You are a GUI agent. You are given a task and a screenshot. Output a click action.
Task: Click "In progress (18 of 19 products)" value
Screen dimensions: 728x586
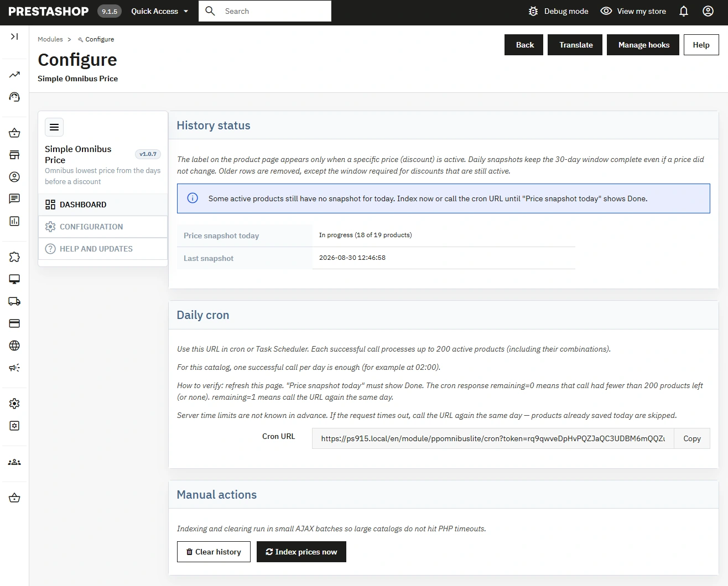pyautogui.click(x=365, y=235)
